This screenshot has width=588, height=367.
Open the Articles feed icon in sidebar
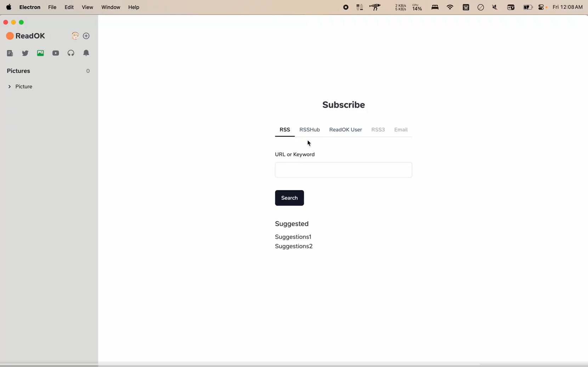tap(10, 53)
